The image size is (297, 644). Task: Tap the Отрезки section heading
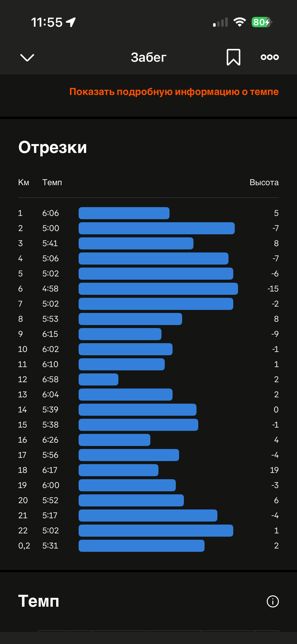pos(53,147)
